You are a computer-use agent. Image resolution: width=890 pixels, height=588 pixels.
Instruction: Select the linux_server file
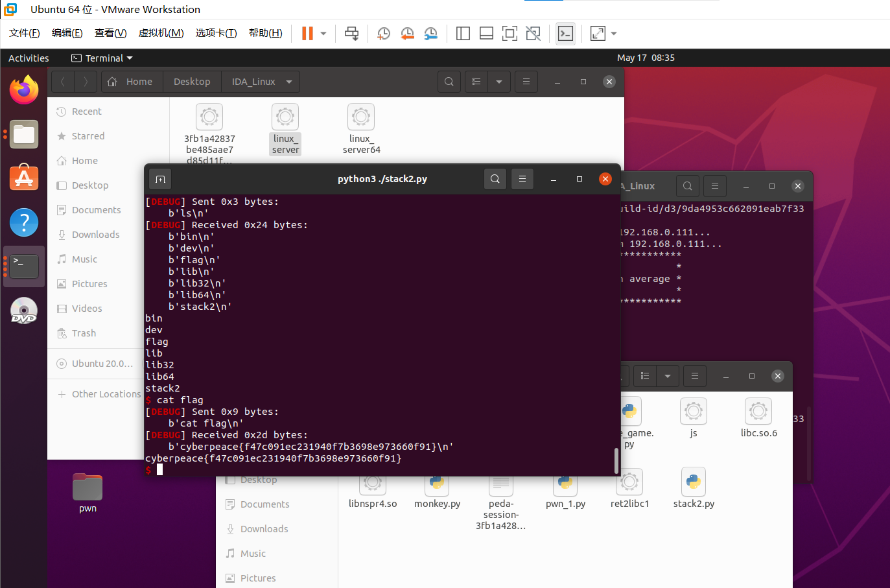coord(285,129)
